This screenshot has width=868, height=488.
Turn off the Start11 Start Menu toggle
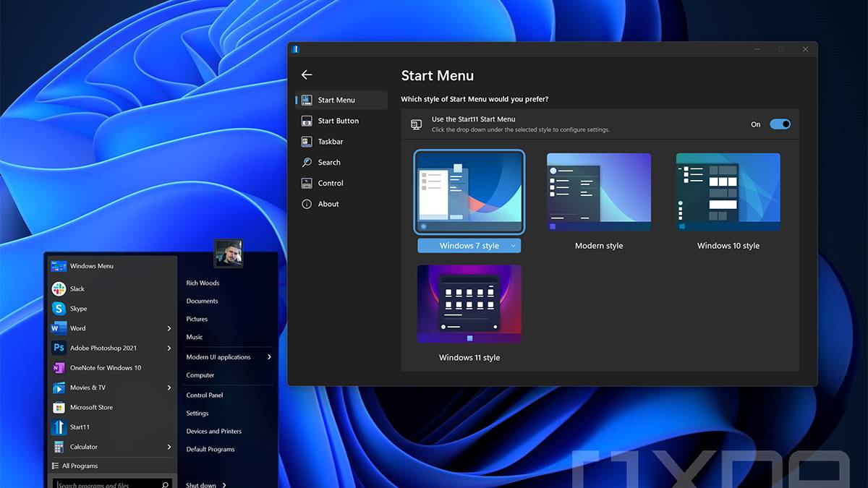780,124
